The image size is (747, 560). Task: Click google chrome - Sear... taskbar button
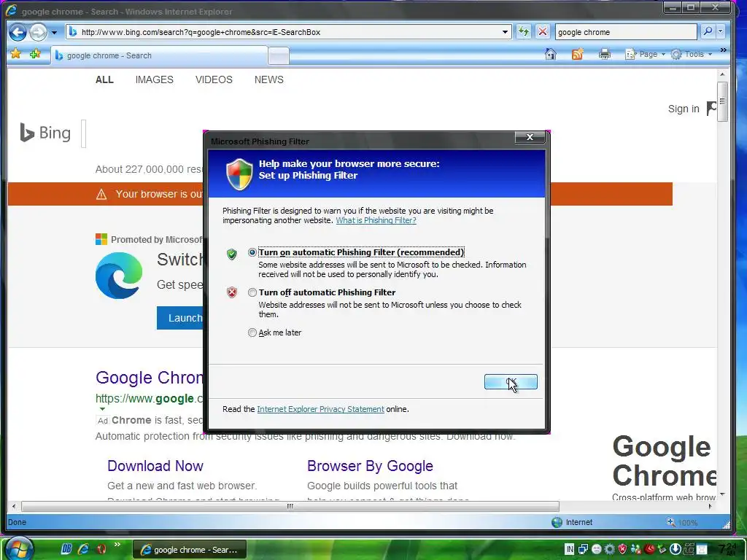[x=190, y=550]
